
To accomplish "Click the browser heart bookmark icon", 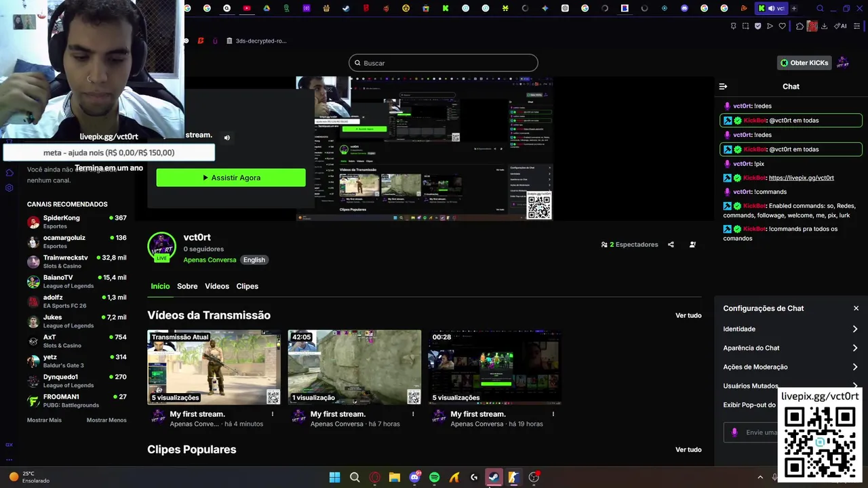I will pyautogui.click(x=782, y=26).
